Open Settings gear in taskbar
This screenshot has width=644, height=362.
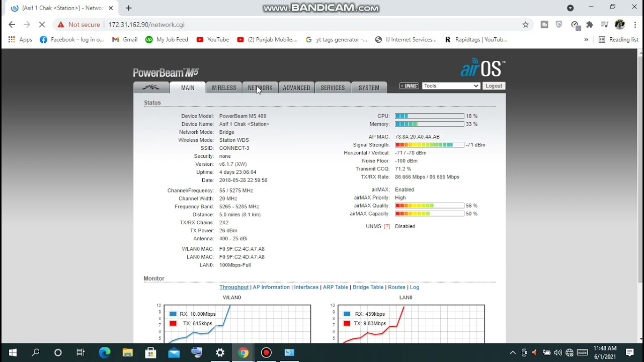pos(220,352)
